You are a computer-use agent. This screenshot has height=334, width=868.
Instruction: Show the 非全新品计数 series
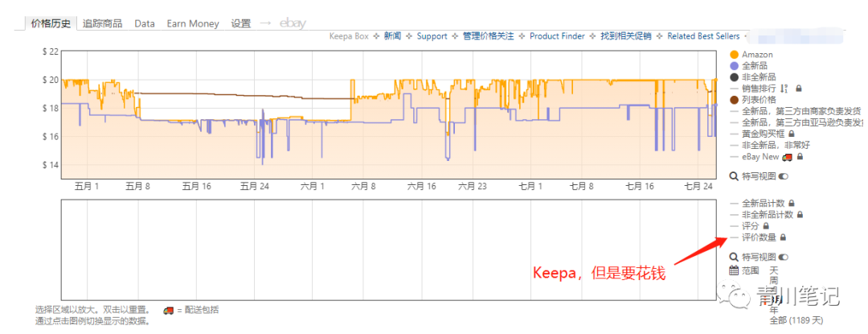(x=768, y=215)
